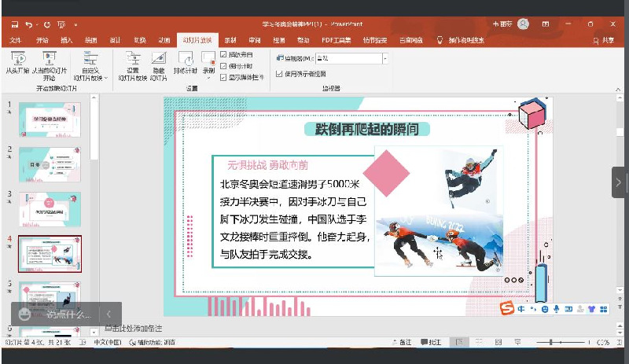Click the Sogou microphone voice input icon

pyautogui.click(x=557, y=309)
